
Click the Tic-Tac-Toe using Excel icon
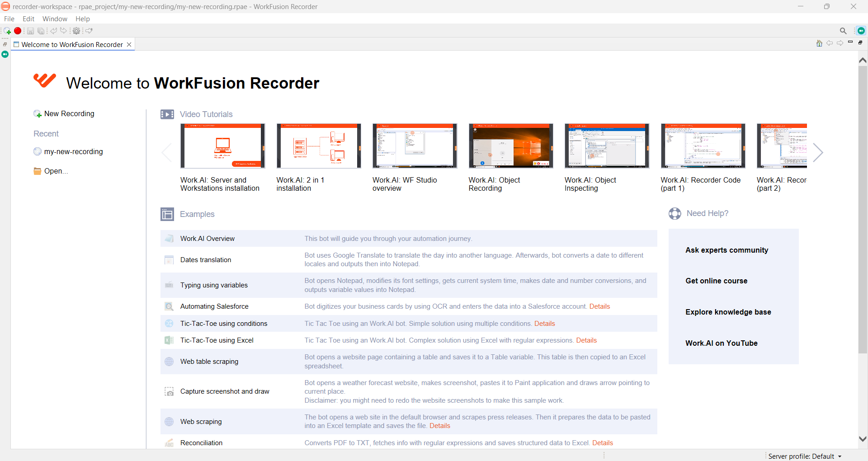click(x=169, y=340)
